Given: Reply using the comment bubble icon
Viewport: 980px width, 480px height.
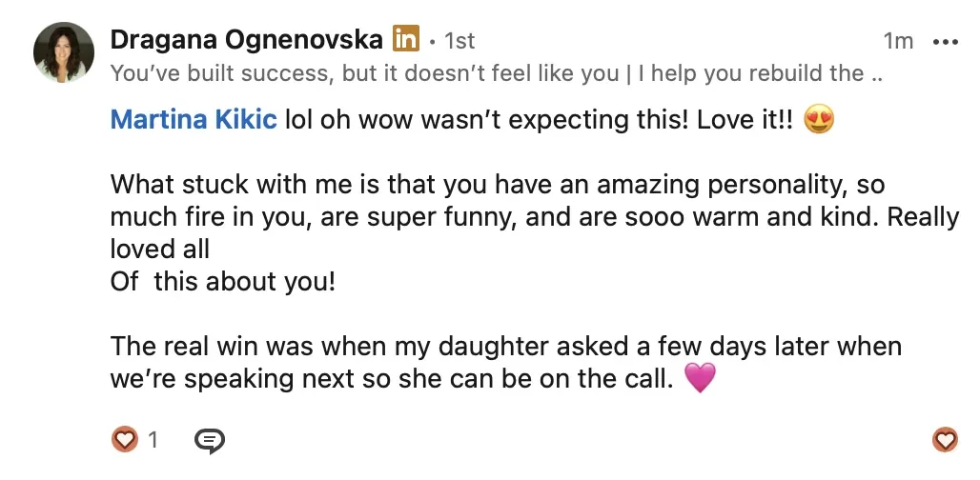Looking at the screenshot, I should pyautogui.click(x=210, y=441).
